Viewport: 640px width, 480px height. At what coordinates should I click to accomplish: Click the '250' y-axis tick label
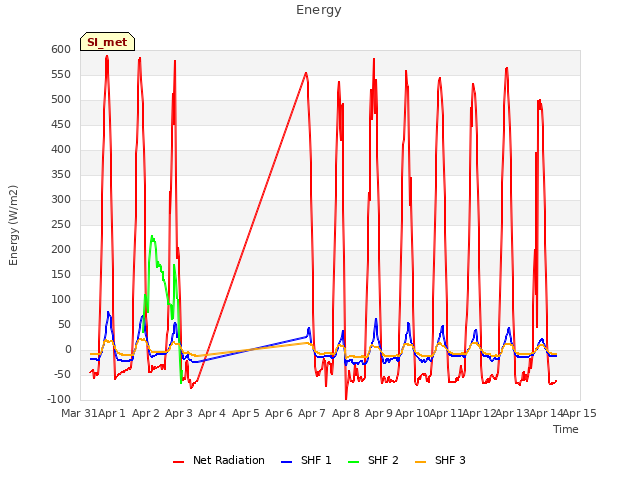61,224
